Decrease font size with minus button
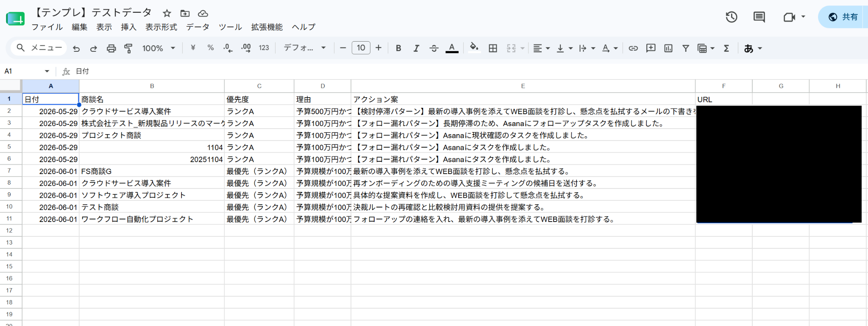Viewport: 868px width, 326px height. coord(343,48)
